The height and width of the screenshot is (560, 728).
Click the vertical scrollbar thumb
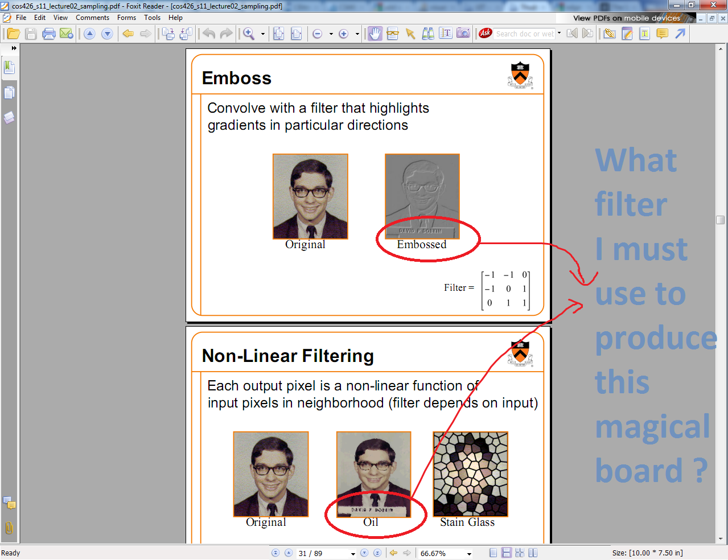point(721,220)
